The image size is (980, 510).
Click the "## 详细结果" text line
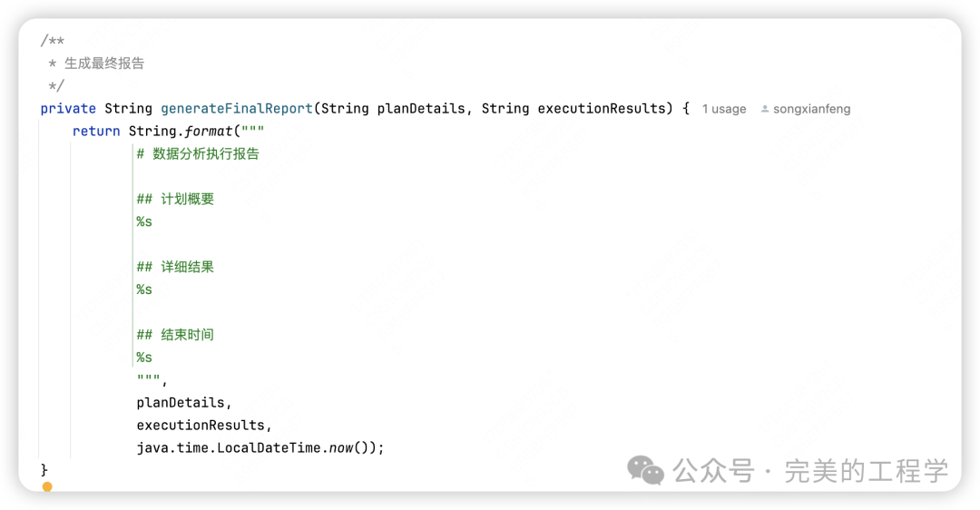tap(175, 267)
